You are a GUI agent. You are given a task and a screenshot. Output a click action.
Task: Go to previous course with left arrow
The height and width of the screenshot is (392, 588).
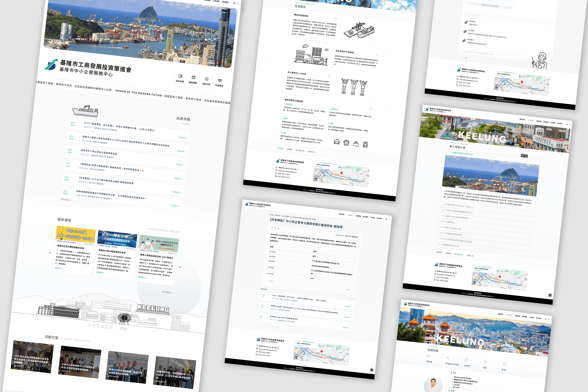[50, 253]
